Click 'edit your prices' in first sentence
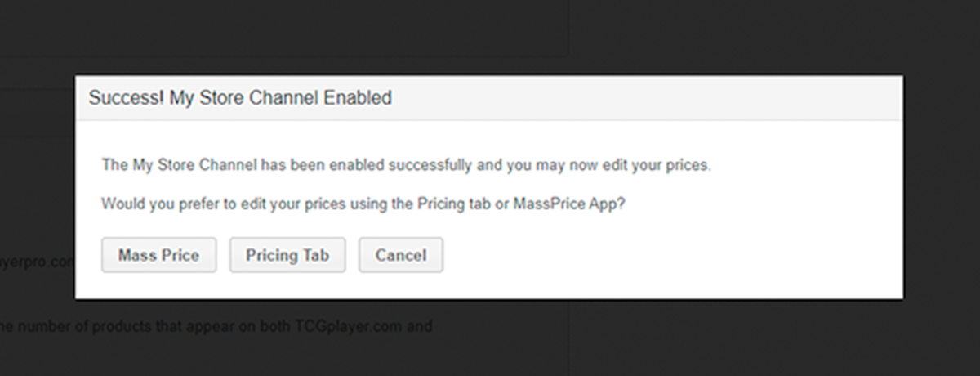The width and height of the screenshot is (980, 376). click(x=661, y=165)
